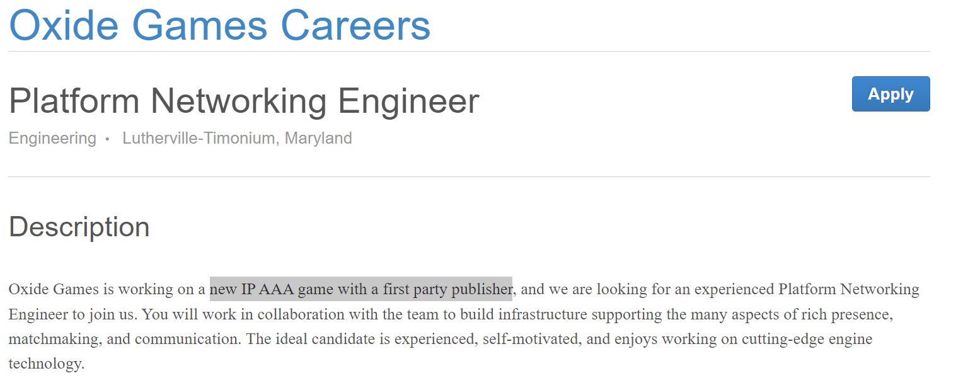This screenshot has width=980, height=390.
Task: Open the Oxide Games Careers title link
Action: (x=219, y=25)
